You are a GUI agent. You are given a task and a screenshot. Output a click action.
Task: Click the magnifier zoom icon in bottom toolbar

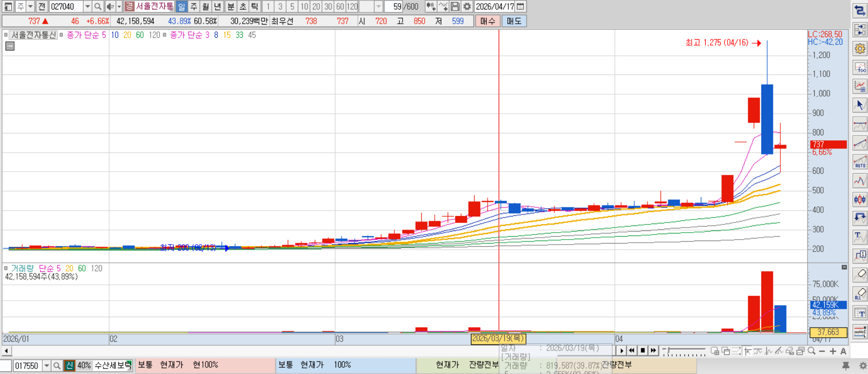tap(811, 351)
